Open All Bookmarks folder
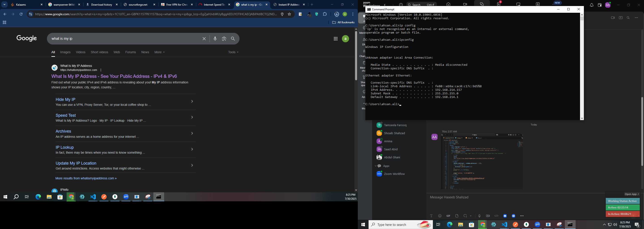The width and height of the screenshot is (644, 229). pos(343,23)
